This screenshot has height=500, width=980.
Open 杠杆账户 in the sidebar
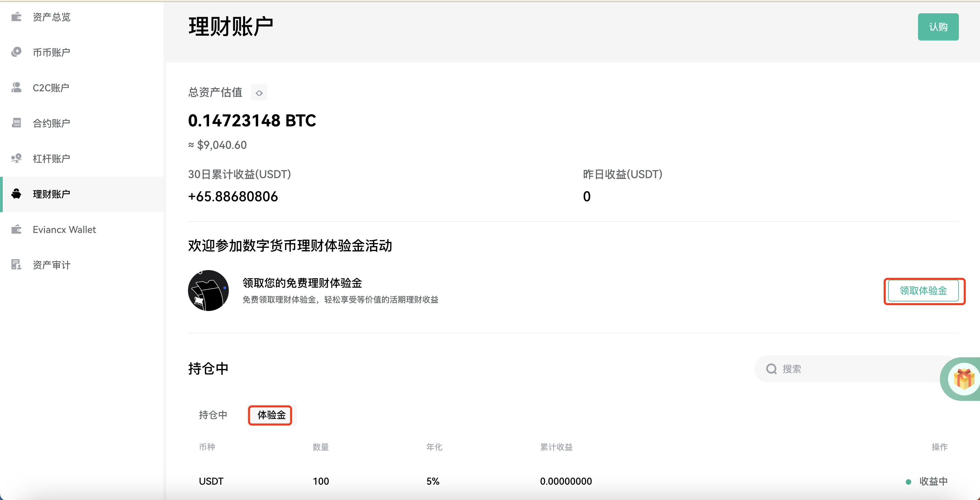click(82, 158)
